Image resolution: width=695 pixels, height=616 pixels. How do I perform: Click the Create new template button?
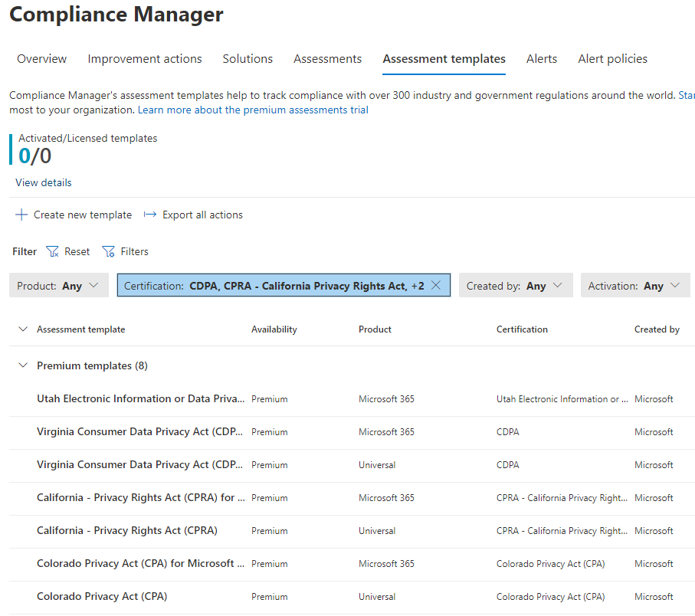[x=74, y=215]
